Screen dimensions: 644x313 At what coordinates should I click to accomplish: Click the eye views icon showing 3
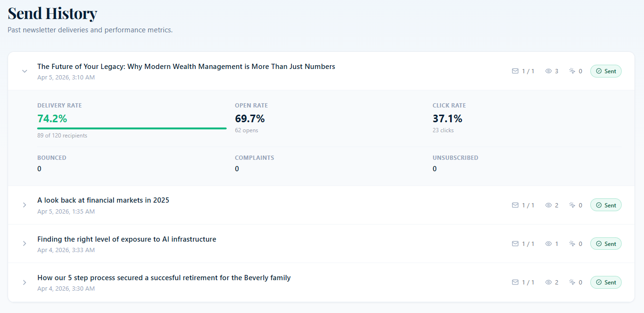[548, 71]
